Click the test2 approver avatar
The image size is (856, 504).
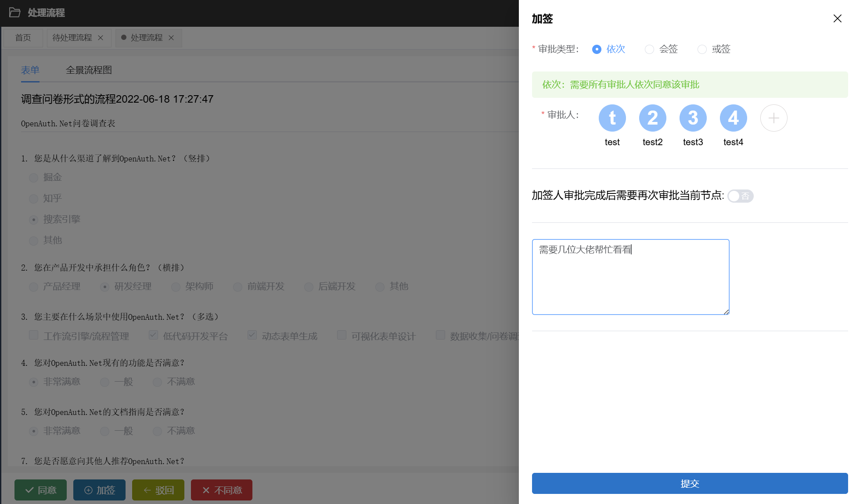click(x=652, y=118)
